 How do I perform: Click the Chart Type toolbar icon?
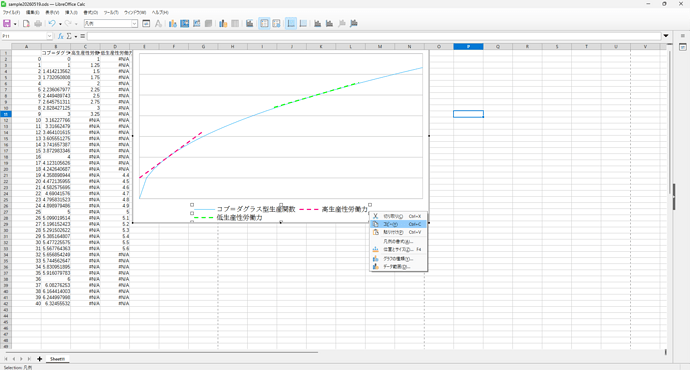[172, 24]
